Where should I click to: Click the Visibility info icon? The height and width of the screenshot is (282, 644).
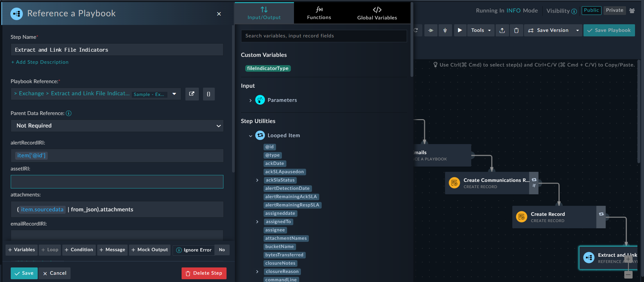574,11
